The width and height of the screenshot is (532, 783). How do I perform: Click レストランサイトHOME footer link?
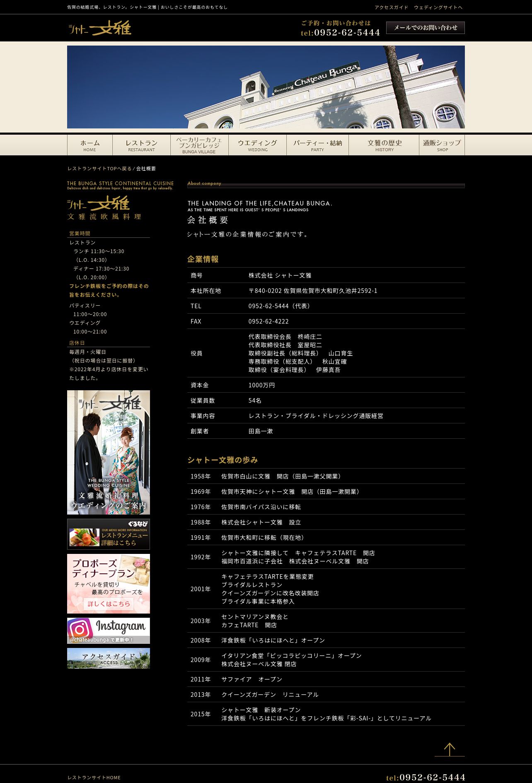[x=94, y=778]
